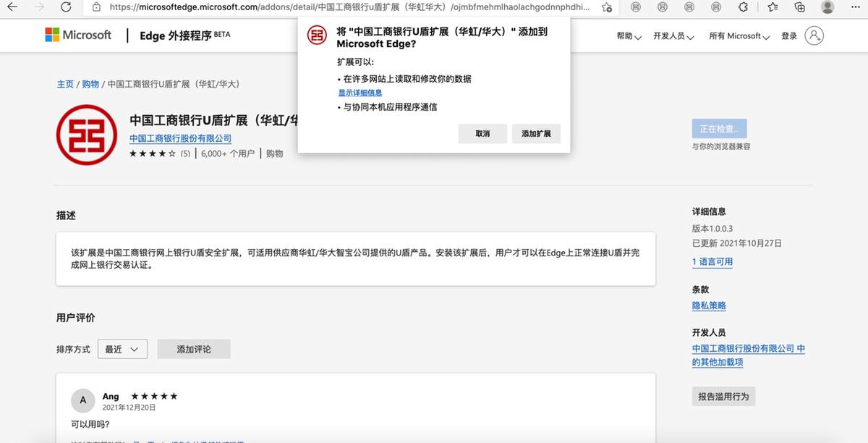Open the 排序方式 最近 sort dropdown
This screenshot has width=868, height=443.
[x=123, y=349]
